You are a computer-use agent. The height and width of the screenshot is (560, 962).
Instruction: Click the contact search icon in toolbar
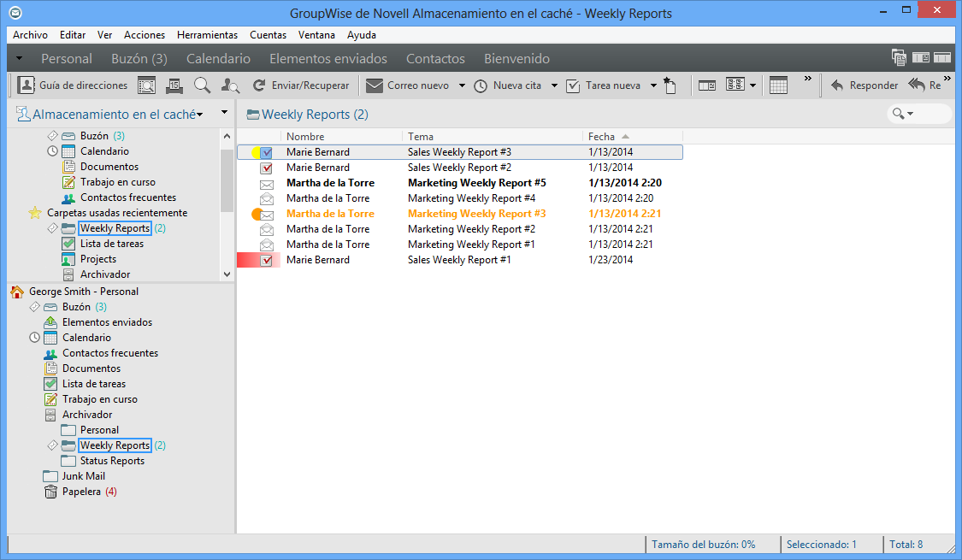[230, 85]
